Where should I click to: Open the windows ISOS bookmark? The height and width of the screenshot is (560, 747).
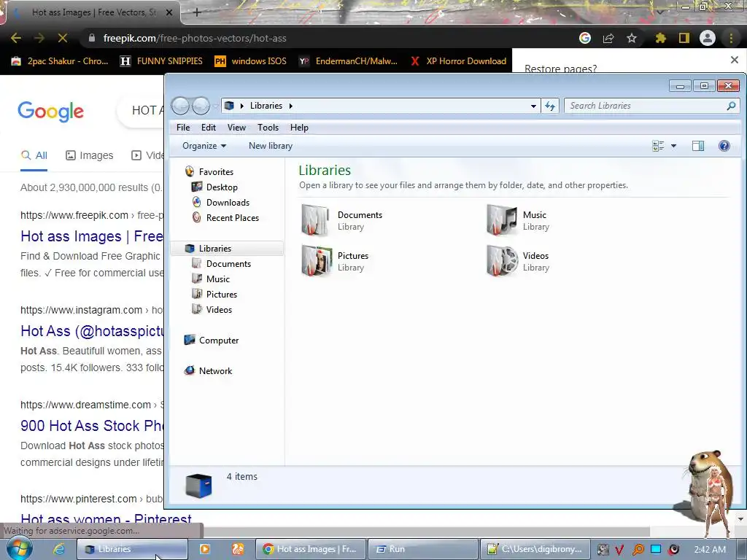coord(251,61)
